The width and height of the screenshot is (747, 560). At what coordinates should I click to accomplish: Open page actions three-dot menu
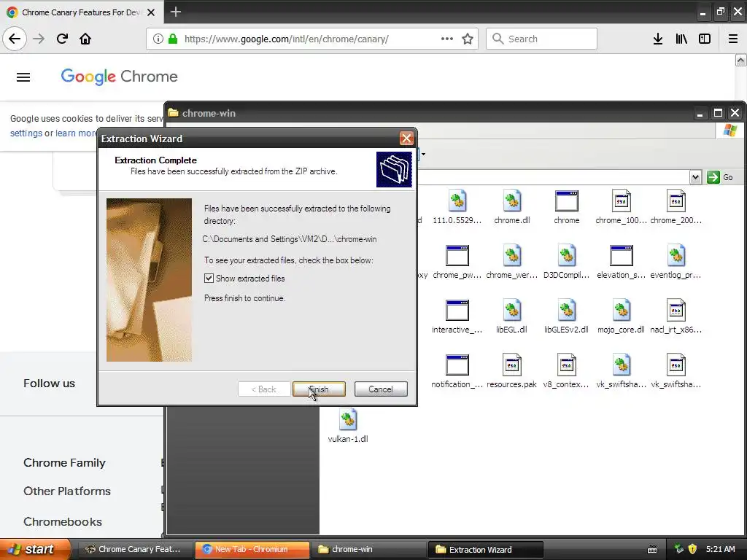pyautogui.click(x=447, y=39)
